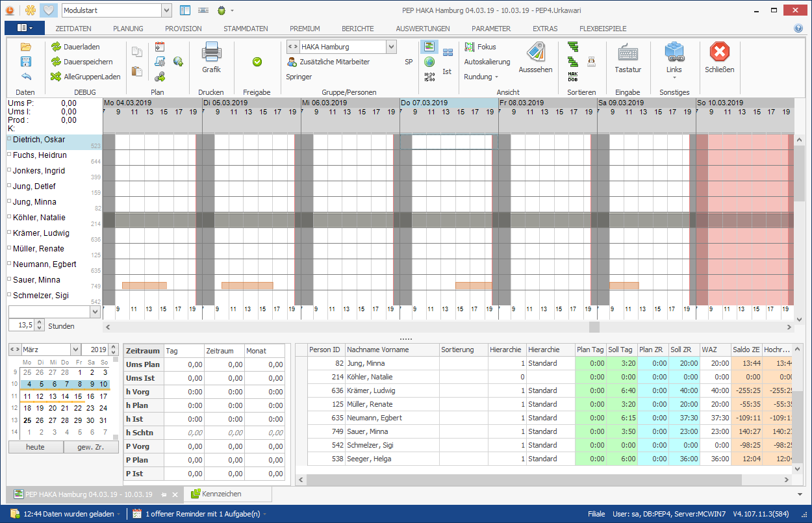Click the horizontal scrollbar thumb under schedule grid
Screen dimensions: 812x523
click(594, 327)
